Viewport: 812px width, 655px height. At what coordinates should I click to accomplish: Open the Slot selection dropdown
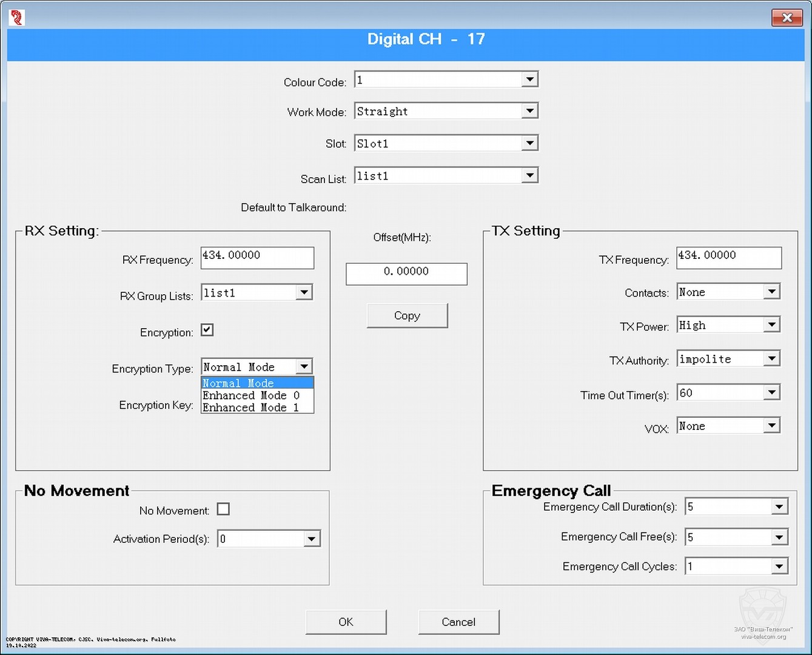pos(529,143)
